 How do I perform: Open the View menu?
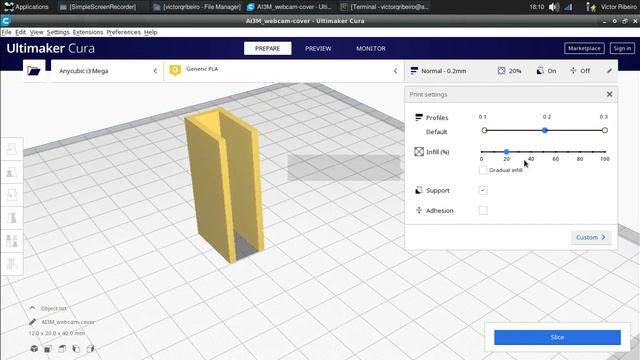pos(36,32)
